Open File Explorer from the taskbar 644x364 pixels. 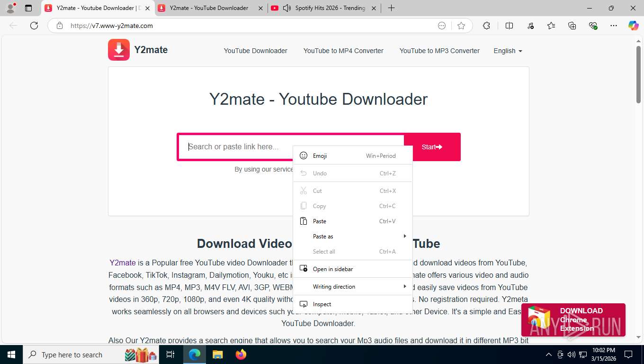pos(217,355)
